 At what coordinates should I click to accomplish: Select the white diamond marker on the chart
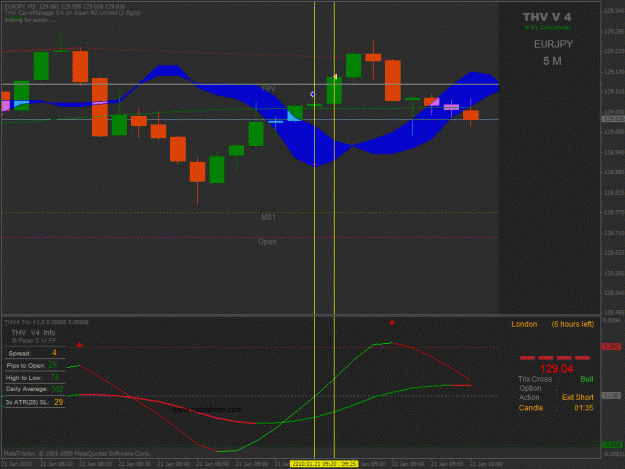[312, 94]
